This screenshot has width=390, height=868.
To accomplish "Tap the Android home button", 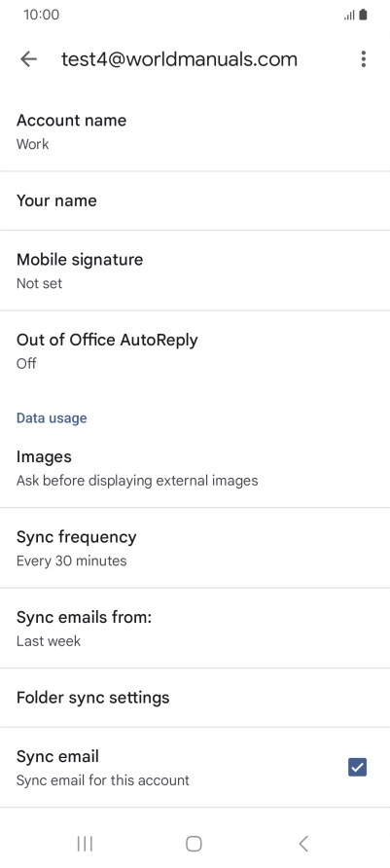I will tap(194, 844).
